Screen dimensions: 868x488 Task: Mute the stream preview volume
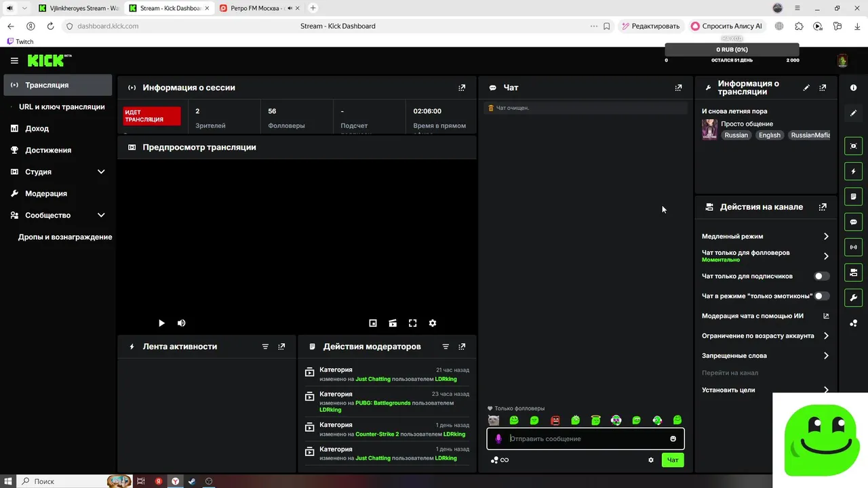click(181, 323)
